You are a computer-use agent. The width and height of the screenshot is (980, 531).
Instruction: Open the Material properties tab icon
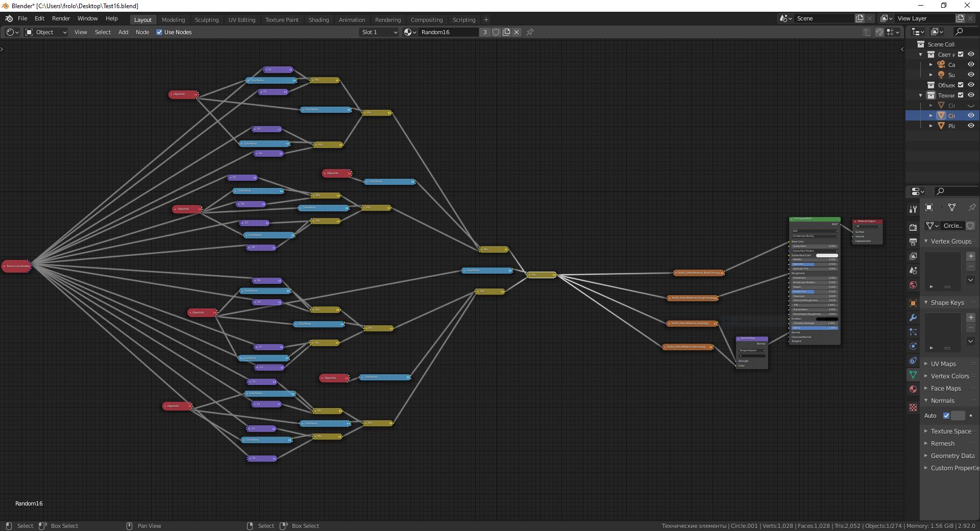[913, 389]
